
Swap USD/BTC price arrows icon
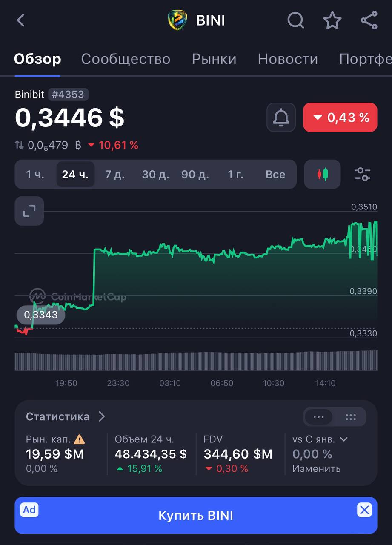pyautogui.click(x=19, y=145)
